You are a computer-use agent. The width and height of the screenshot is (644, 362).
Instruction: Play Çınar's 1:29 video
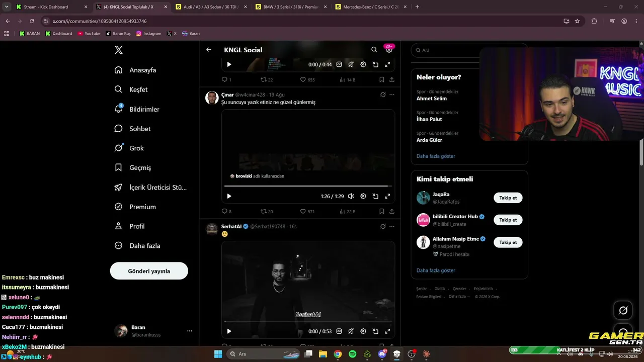(229, 196)
